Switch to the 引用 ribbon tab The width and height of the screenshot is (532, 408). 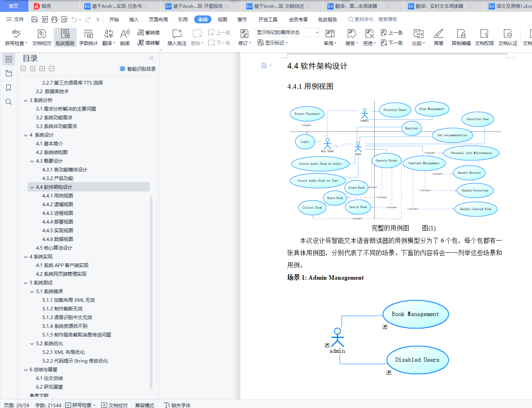183,19
